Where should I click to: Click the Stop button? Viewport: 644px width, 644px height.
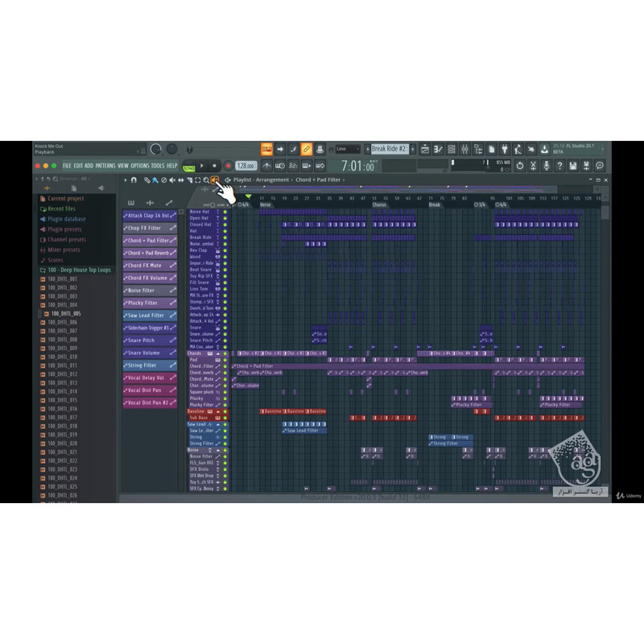214,166
